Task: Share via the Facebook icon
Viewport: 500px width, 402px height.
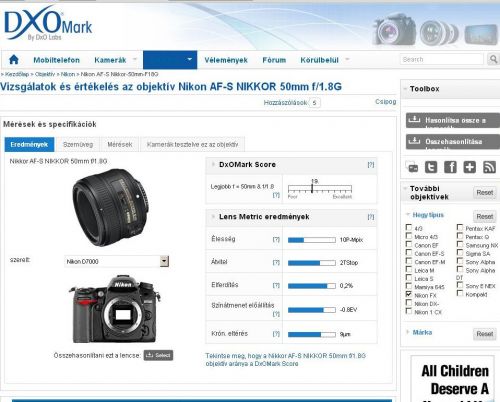Action: pyautogui.click(x=450, y=167)
